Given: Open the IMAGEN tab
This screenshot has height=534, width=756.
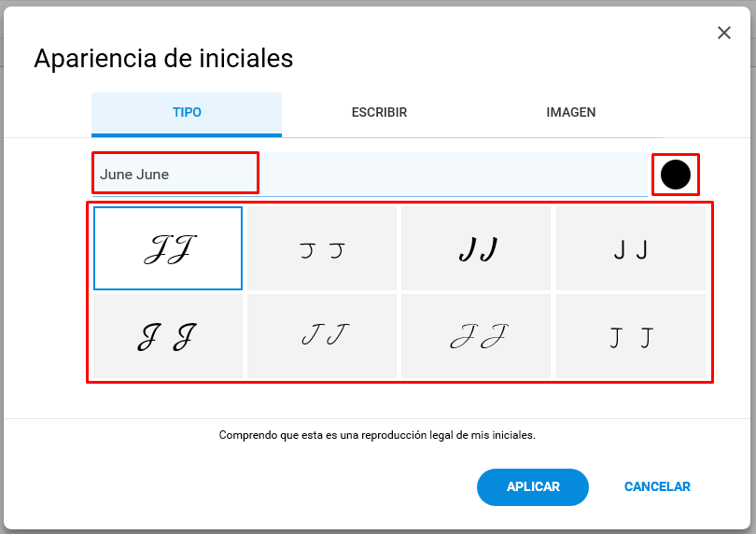Looking at the screenshot, I should [x=571, y=112].
